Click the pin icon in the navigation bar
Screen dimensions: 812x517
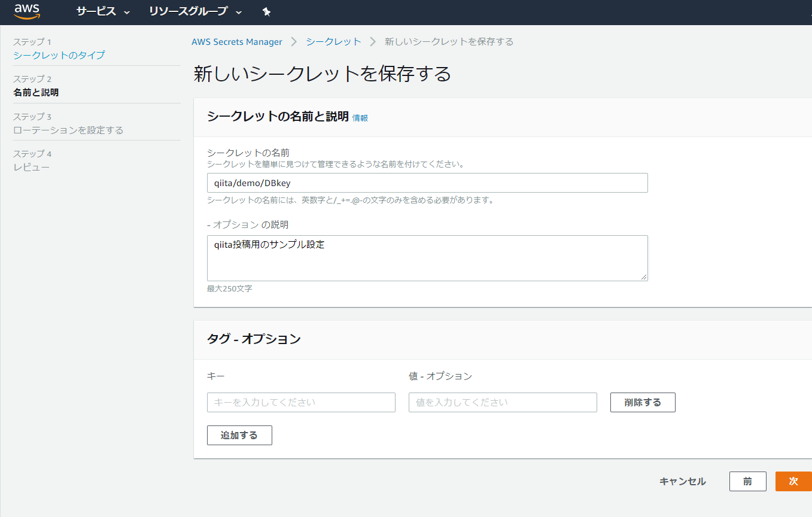pyautogui.click(x=266, y=11)
